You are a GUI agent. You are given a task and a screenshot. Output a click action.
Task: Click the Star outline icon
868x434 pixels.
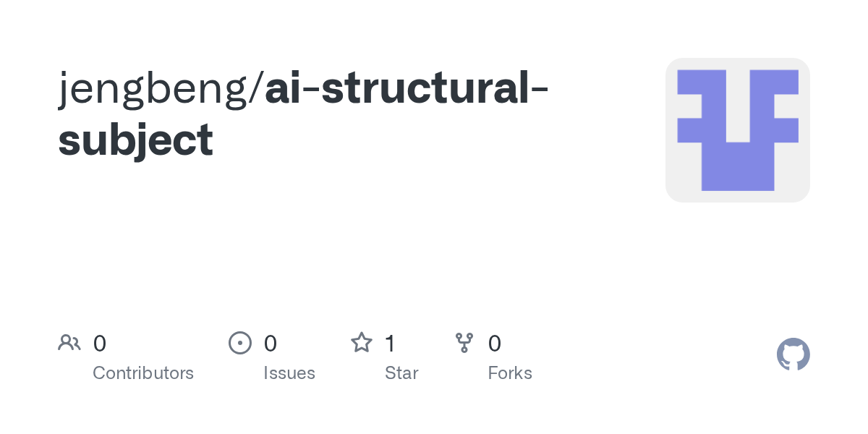coord(361,343)
